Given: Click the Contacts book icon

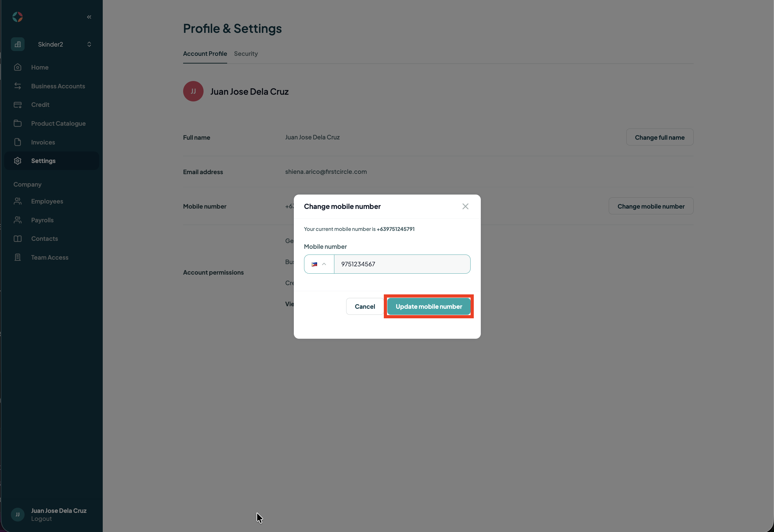Looking at the screenshot, I should tap(18, 239).
